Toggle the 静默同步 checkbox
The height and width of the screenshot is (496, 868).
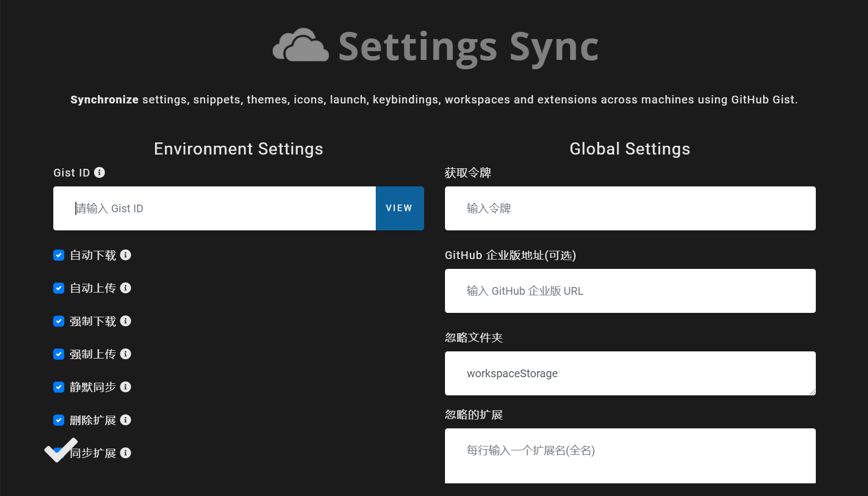point(59,387)
